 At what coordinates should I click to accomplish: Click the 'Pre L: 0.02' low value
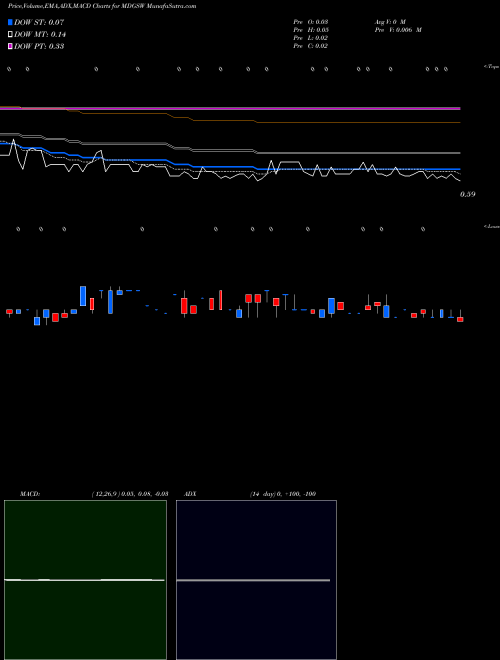click(x=311, y=38)
